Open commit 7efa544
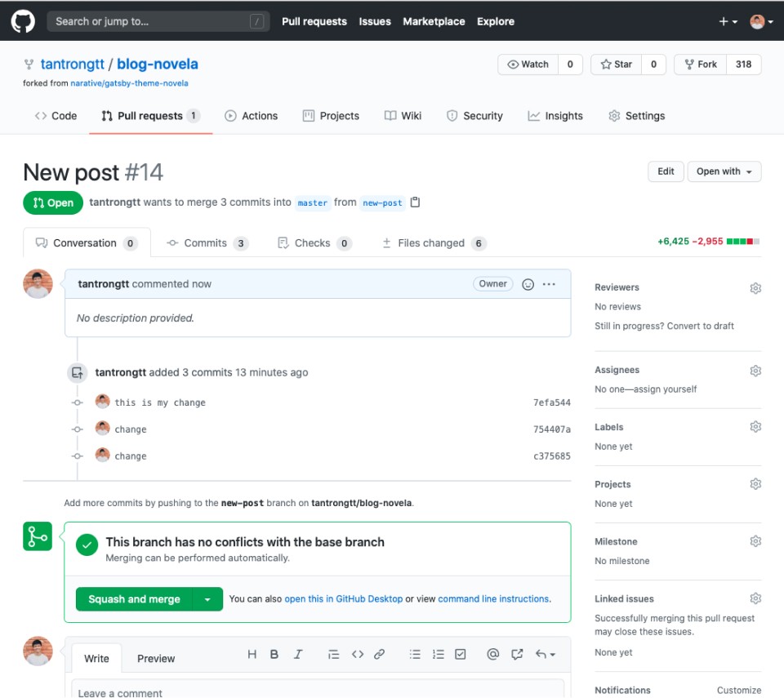The height and width of the screenshot is (698, 784). [551, 402]
